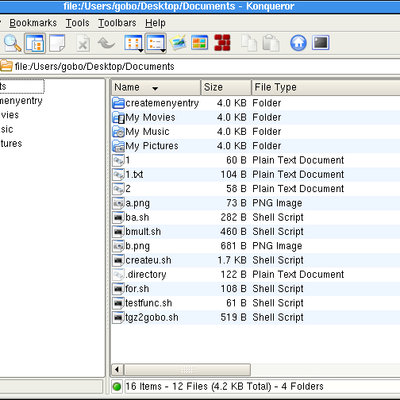Click the blank new window icon
400x400 pixels.
[57, 43]
